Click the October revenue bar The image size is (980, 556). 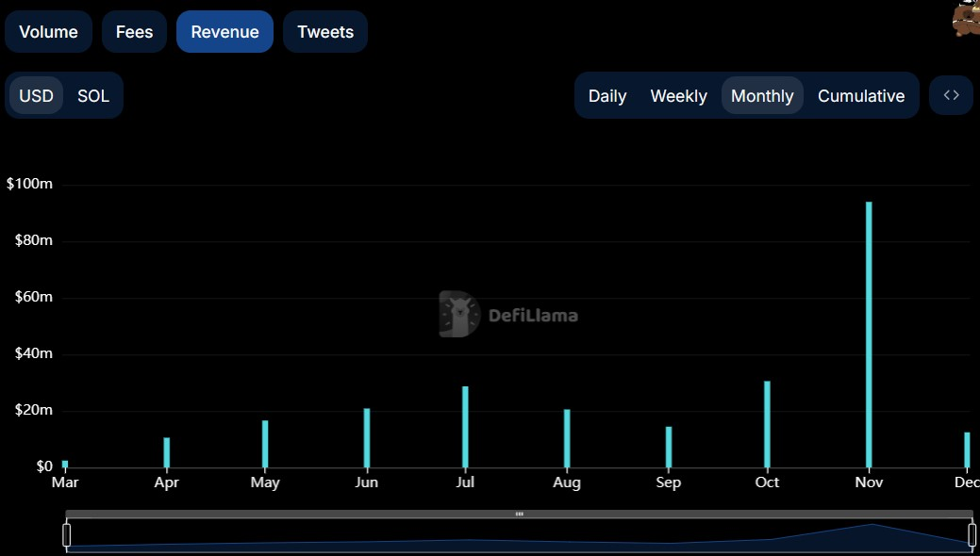tap(767, 424)
